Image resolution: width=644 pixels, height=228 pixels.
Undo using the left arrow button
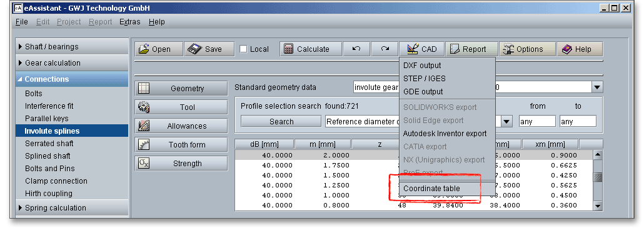click(356, 49)
